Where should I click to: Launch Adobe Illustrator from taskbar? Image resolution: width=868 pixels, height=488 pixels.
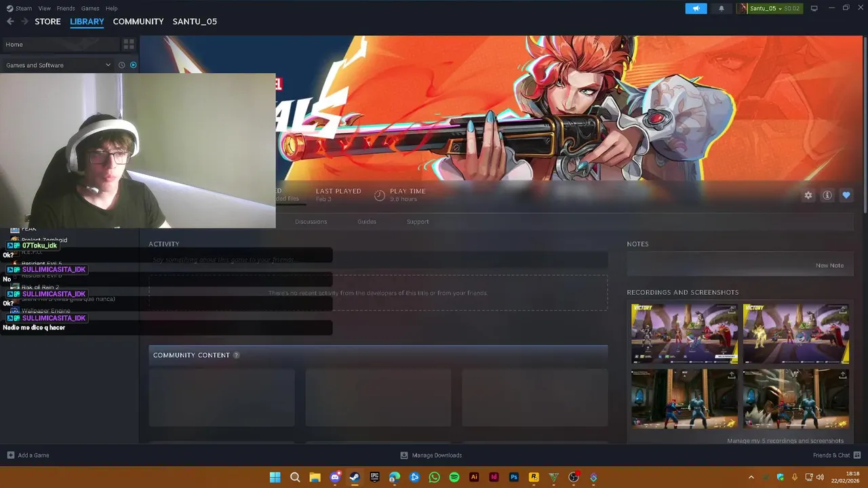[x=474, y=477]
